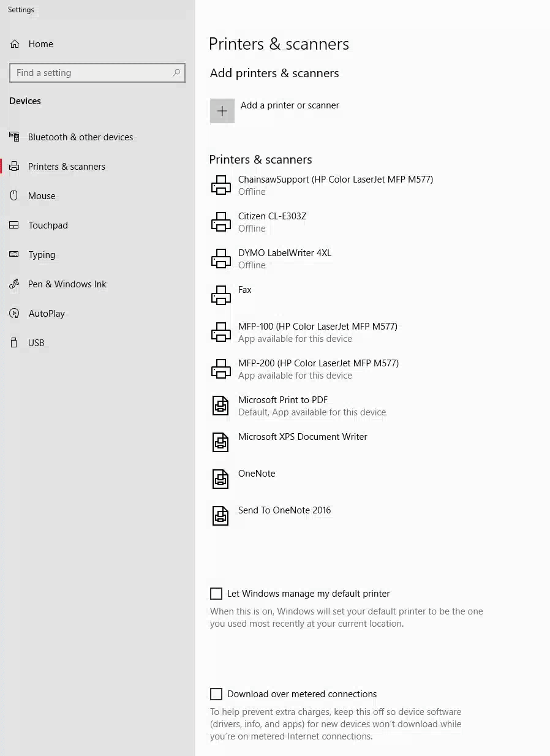Screen dimensions: 550x756
Task: Click the Citizen CL-E303Z printer icon
Action: (x=220, y=222)
